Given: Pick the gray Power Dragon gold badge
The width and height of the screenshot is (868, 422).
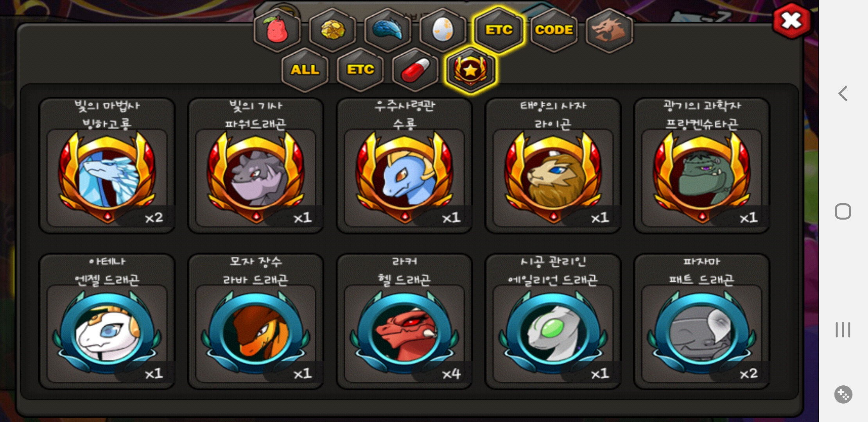Looking at the screenshot, I should click(256, 166).
